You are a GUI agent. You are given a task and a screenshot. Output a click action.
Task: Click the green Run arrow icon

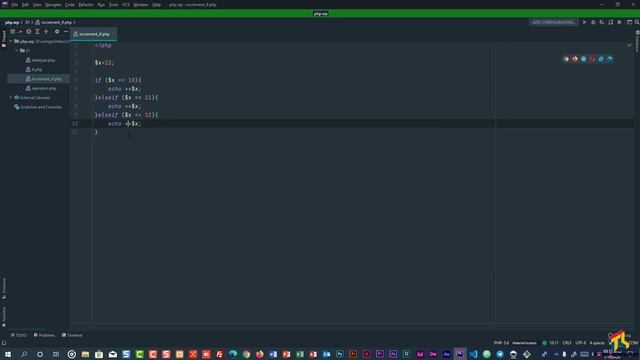coord(584,22)
